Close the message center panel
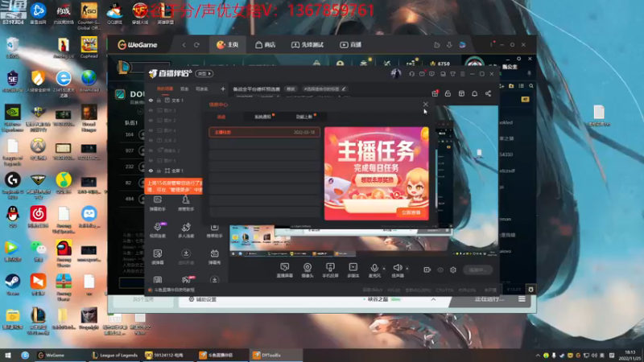Viewport: 644px width, 362px height. pyautogui.click(x=426, y=105)
